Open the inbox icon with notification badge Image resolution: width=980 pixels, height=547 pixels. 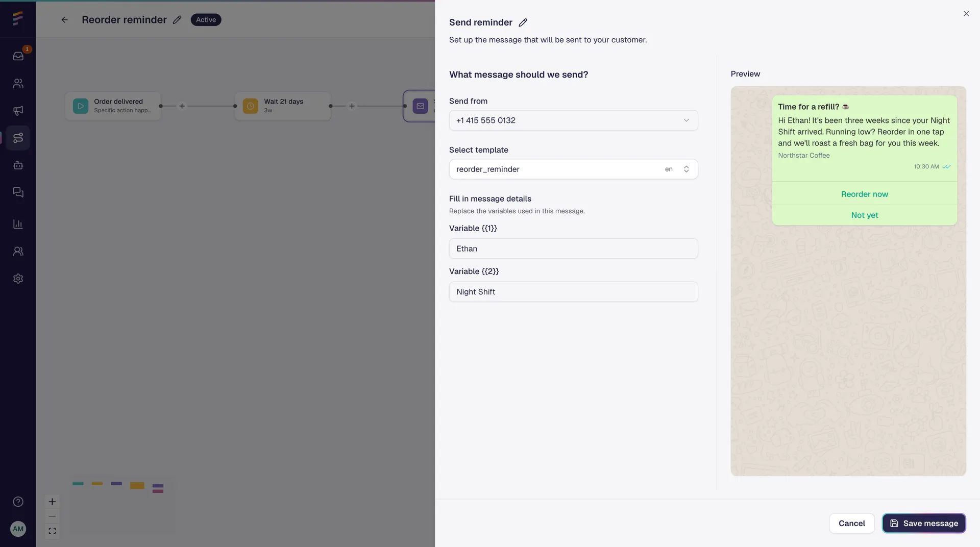tap(18, 56)
